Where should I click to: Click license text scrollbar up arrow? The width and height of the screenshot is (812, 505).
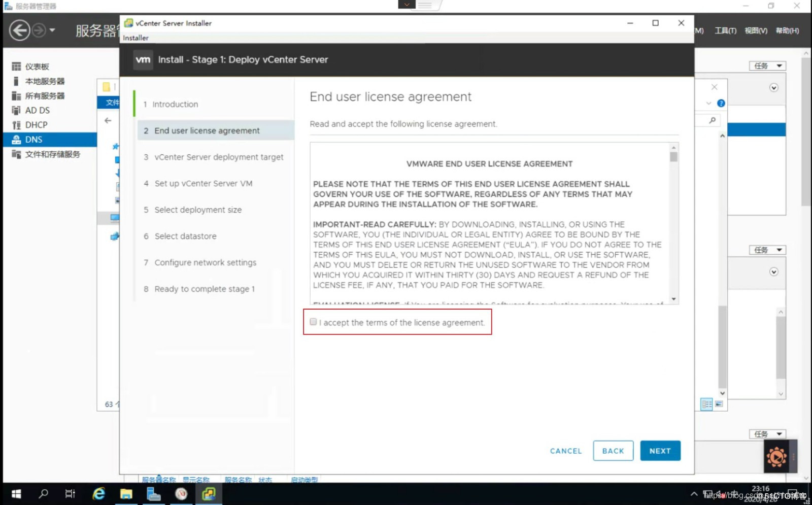coord(673,147)
